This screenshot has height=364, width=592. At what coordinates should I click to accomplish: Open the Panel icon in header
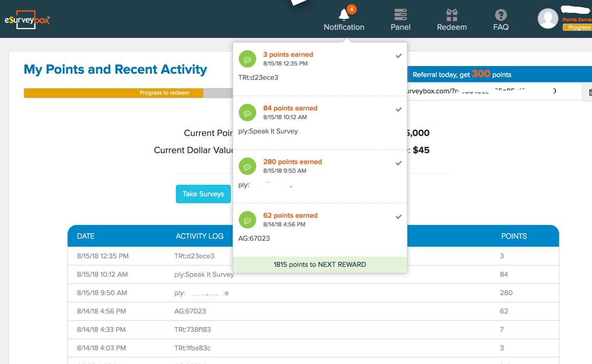tap(400, 14)
